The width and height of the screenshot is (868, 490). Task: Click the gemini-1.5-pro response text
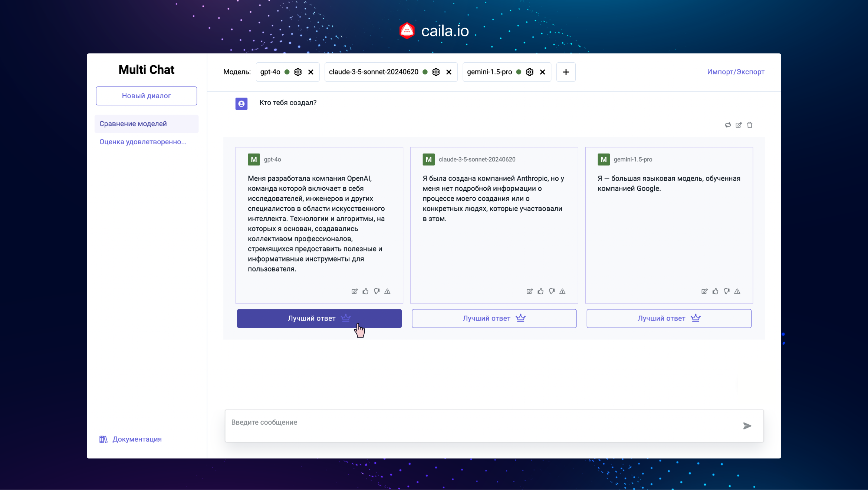669,184
